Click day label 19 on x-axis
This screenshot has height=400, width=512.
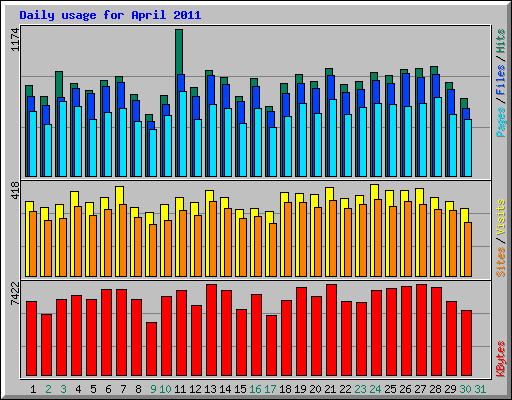[300, 389]
